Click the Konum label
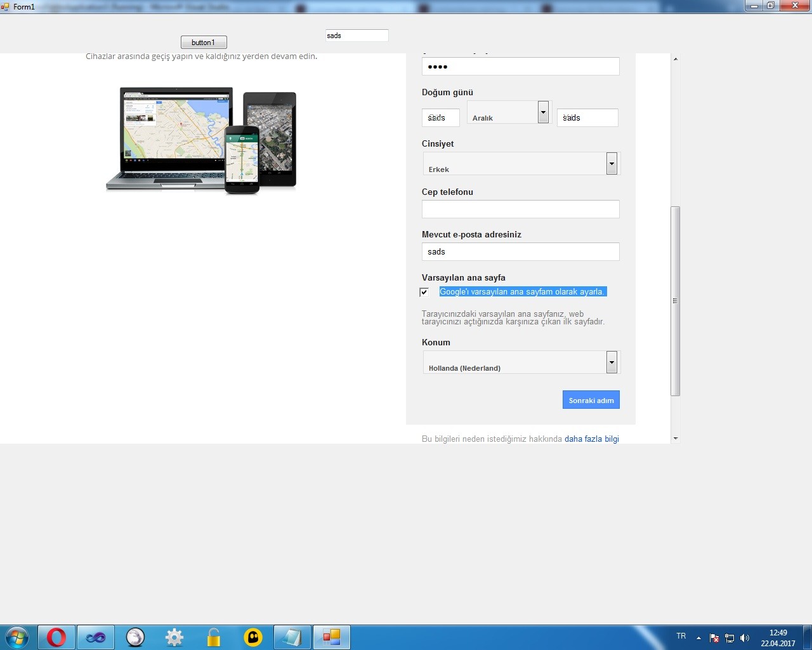The width and height of the screenshot is (812, 650). [x=436, y=342]
